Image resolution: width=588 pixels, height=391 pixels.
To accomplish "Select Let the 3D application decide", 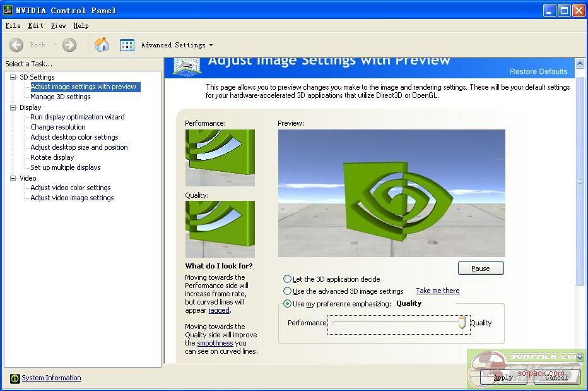I will 288,279.
